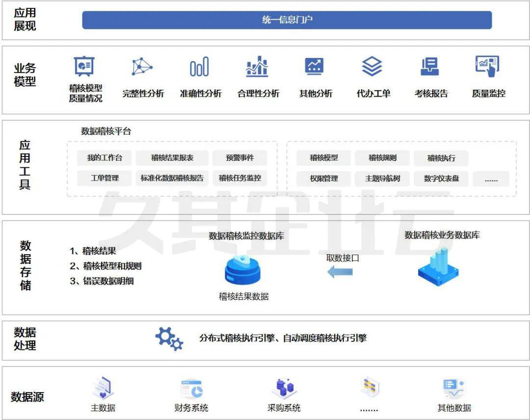Click list item 3、错误数据明细
530x420 pixels.
(x=102, y=281)
